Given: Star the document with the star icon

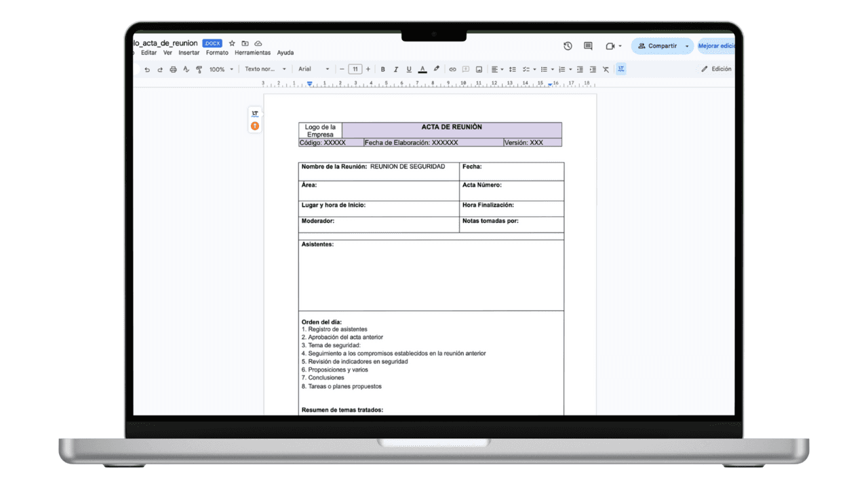Looking at the screenshot, I should pyautogui.click(x=232, y=43).
